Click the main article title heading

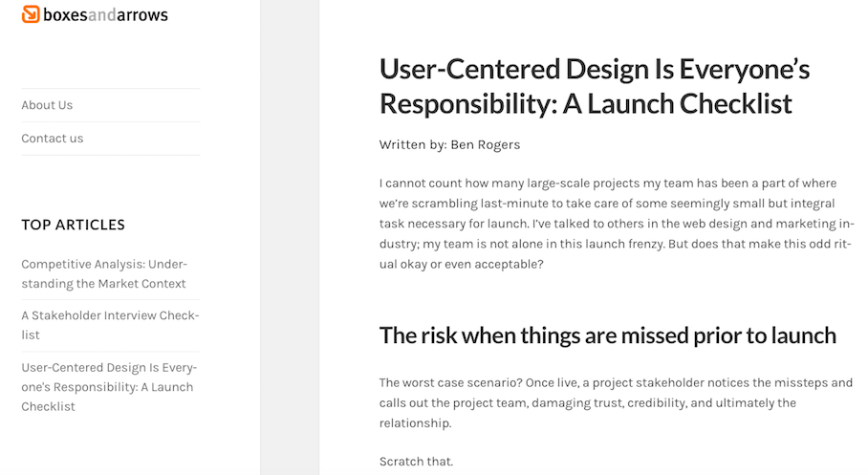point(595,86)
